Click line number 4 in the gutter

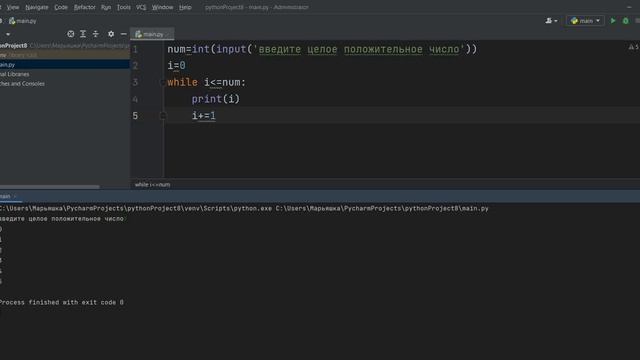[x=135, y=99]
